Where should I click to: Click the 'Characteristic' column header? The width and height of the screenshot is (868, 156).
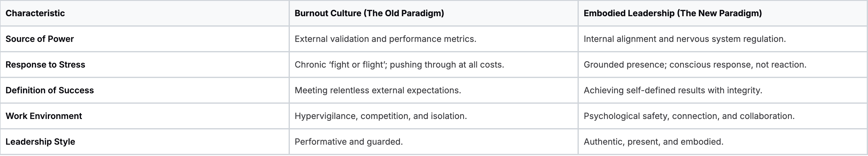coord(35,13)
